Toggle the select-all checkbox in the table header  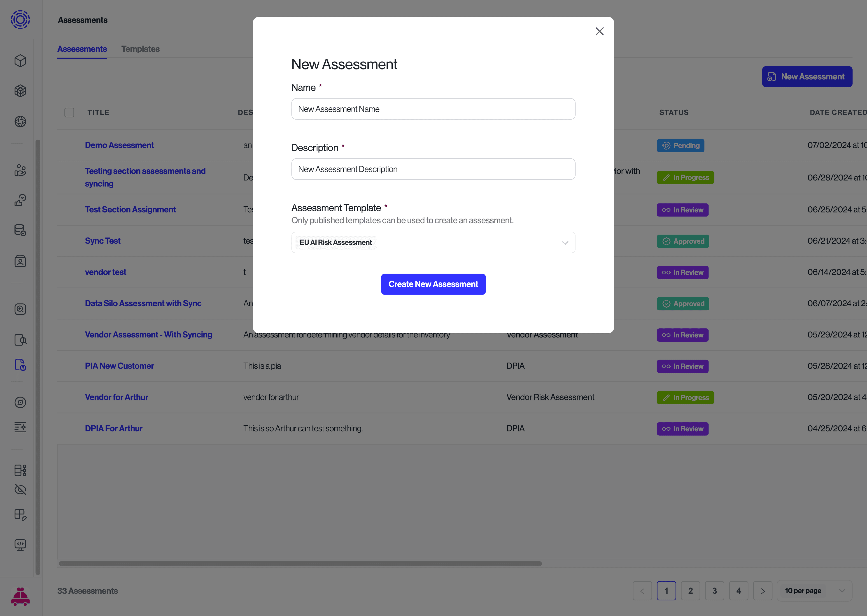69,112
